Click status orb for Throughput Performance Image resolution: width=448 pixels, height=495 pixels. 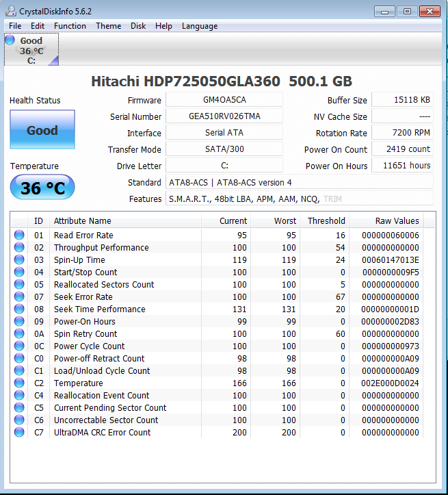click(x=19, y=247)
